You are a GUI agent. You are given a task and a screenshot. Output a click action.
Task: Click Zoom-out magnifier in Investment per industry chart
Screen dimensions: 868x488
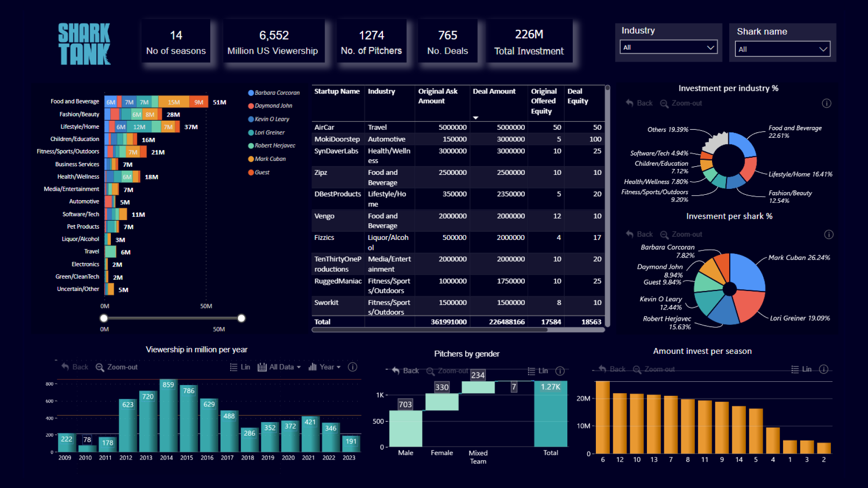click(x=664, y=103)
